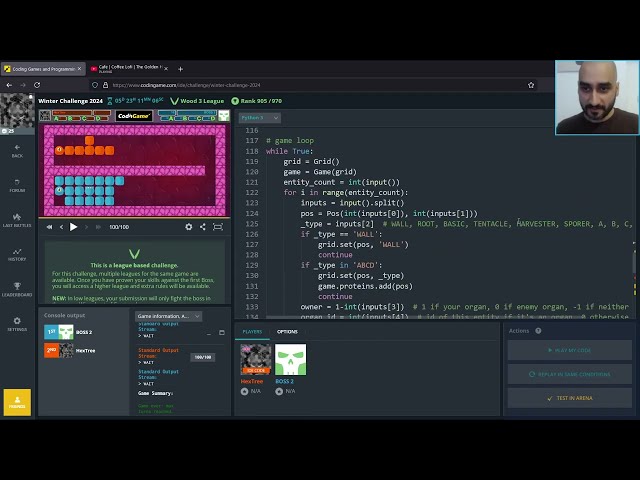Go Back using the sidebar arrow
This screenshot has width=640, height=480.
tap(17, 151)
